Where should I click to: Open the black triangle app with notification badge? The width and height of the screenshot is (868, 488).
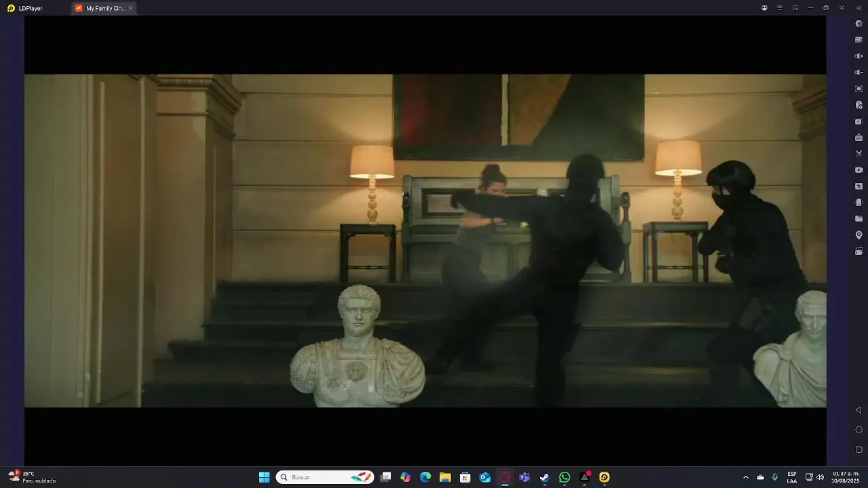coord(585,477)
